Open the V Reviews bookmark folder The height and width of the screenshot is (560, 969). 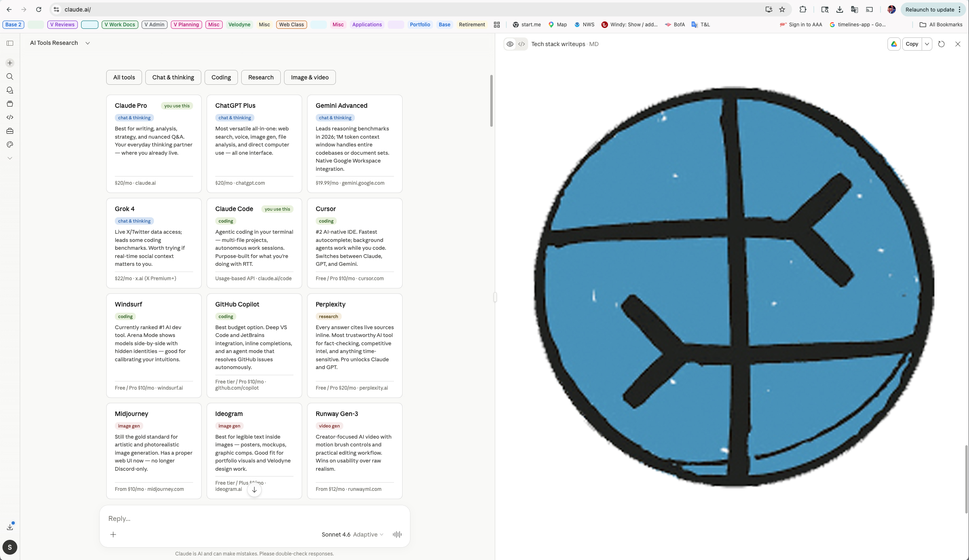click(x=63, y=25)
